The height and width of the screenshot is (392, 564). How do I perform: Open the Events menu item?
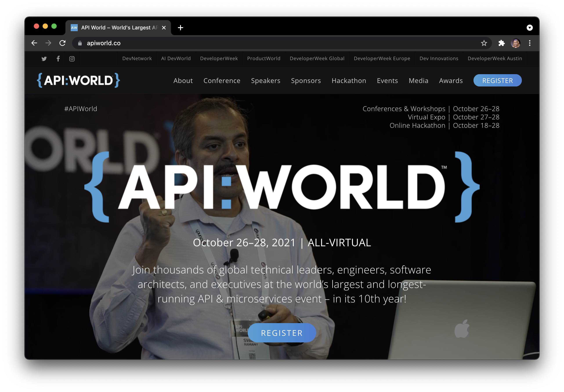(x=387, y=81)
